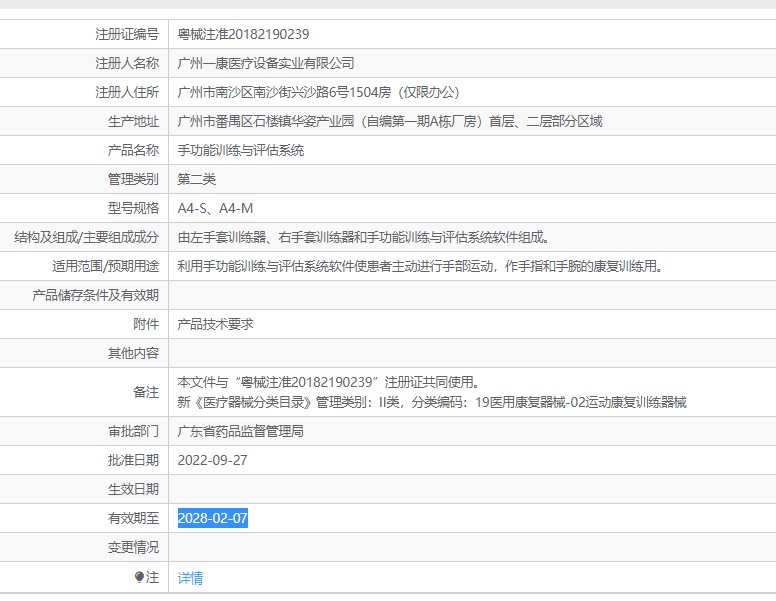Click the 管理类别 label
This screenshot has width=776, height=601.
134,179
